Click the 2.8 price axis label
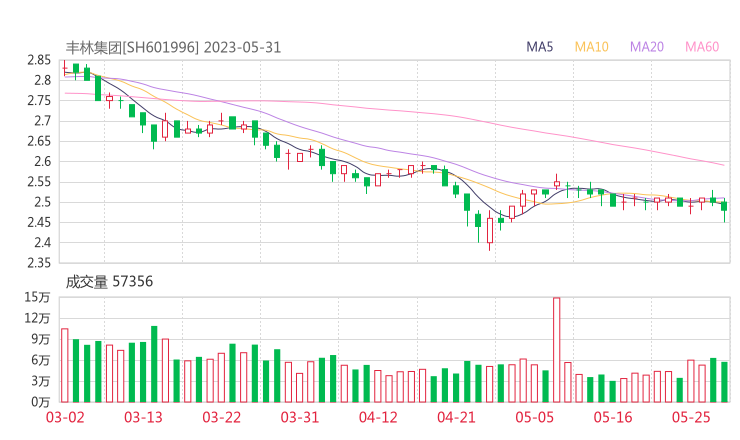740x440 pixels. (42, 80)
